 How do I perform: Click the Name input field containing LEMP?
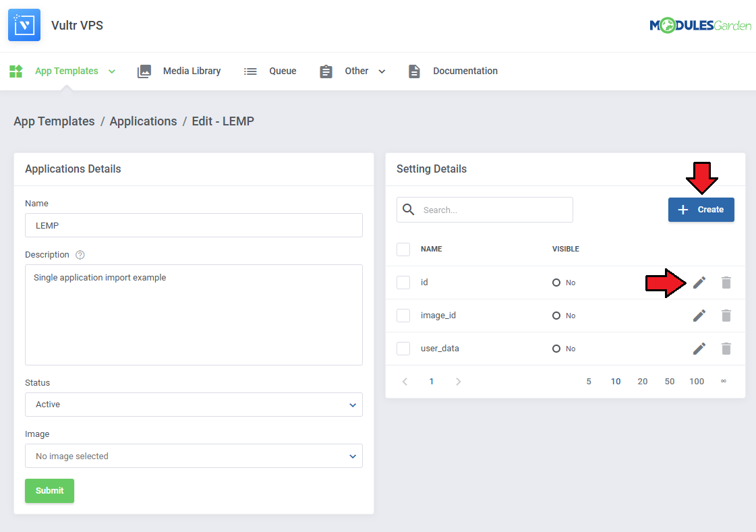(194, 225)
